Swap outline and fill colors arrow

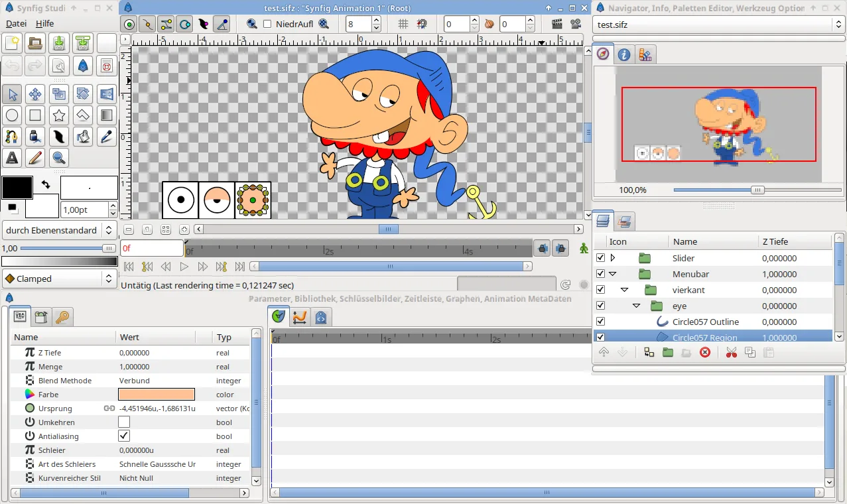point(46,184)
